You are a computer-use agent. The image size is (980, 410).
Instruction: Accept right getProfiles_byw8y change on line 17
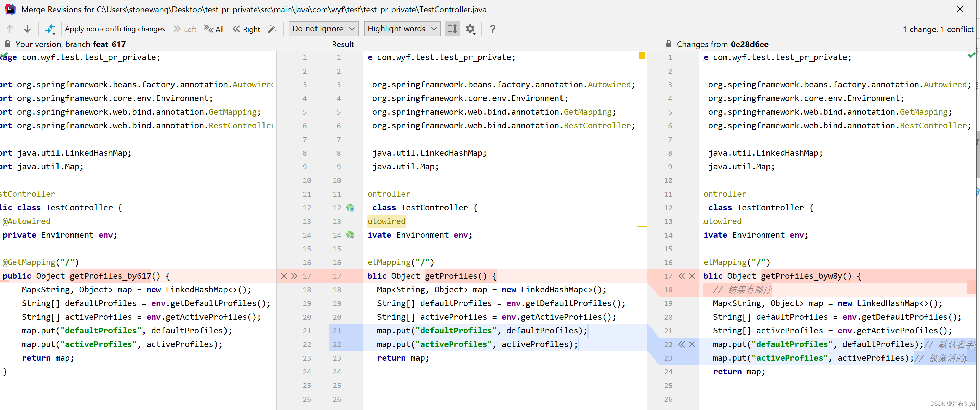[x=681, y=276]
